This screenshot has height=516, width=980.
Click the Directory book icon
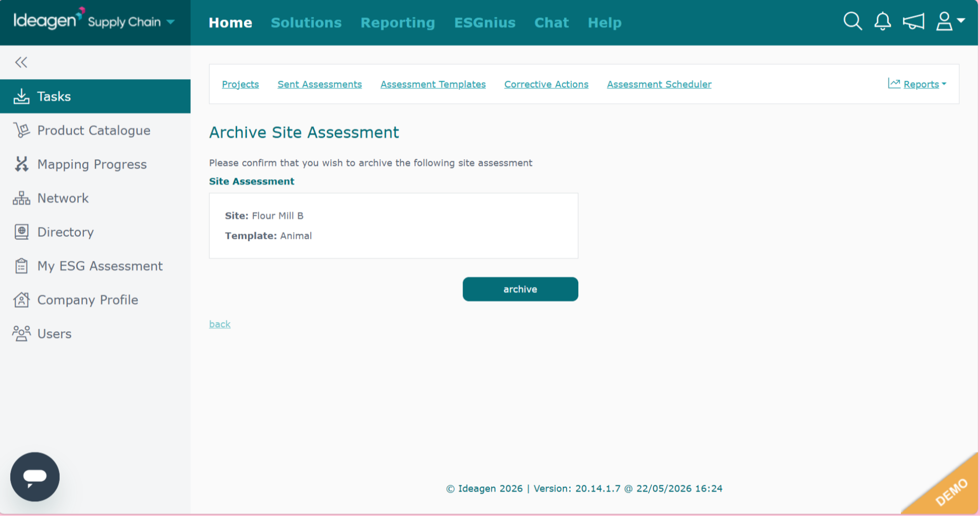(21, 232)
